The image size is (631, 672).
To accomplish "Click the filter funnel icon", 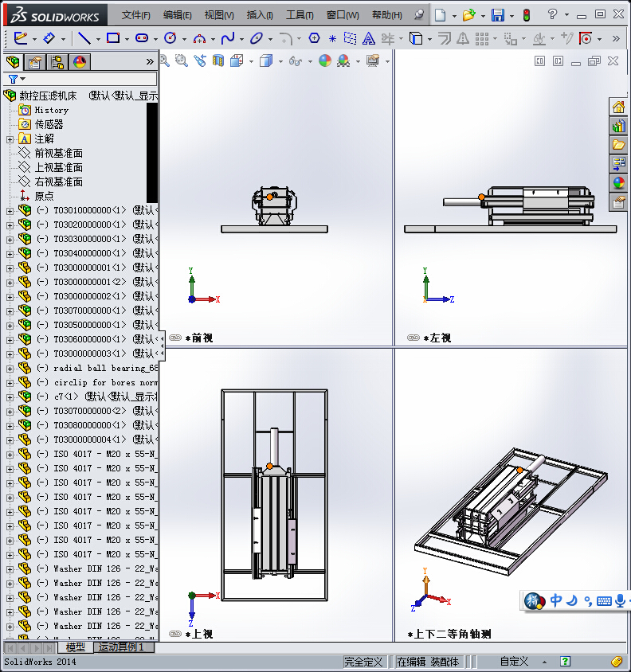I will coord(13,80).
